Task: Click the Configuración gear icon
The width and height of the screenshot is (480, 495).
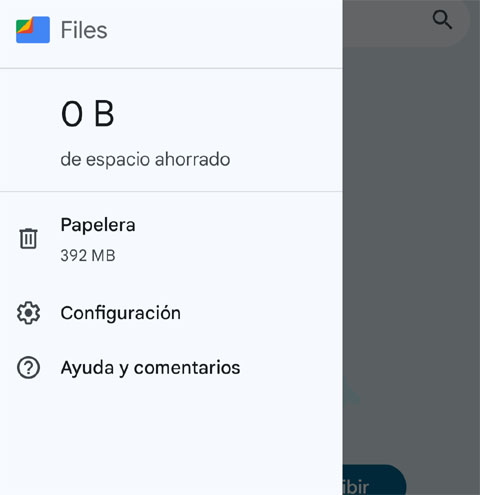Action: coord(28,313)
